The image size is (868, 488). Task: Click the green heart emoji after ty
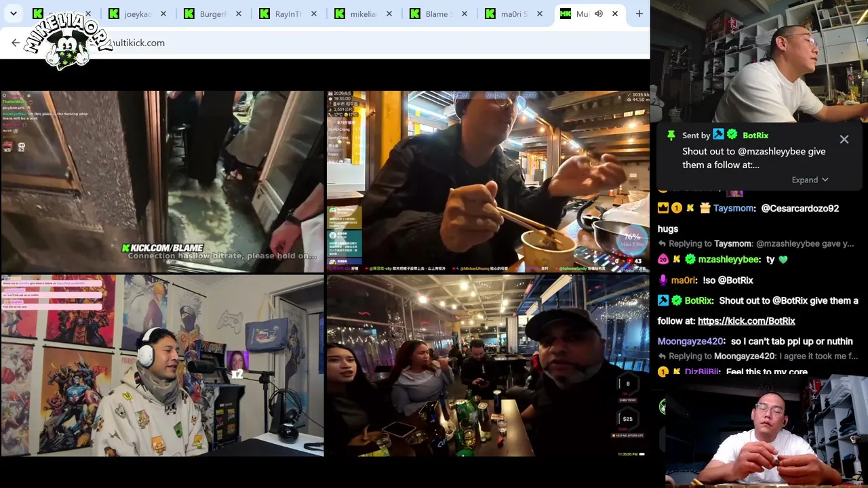click(783, 259)
